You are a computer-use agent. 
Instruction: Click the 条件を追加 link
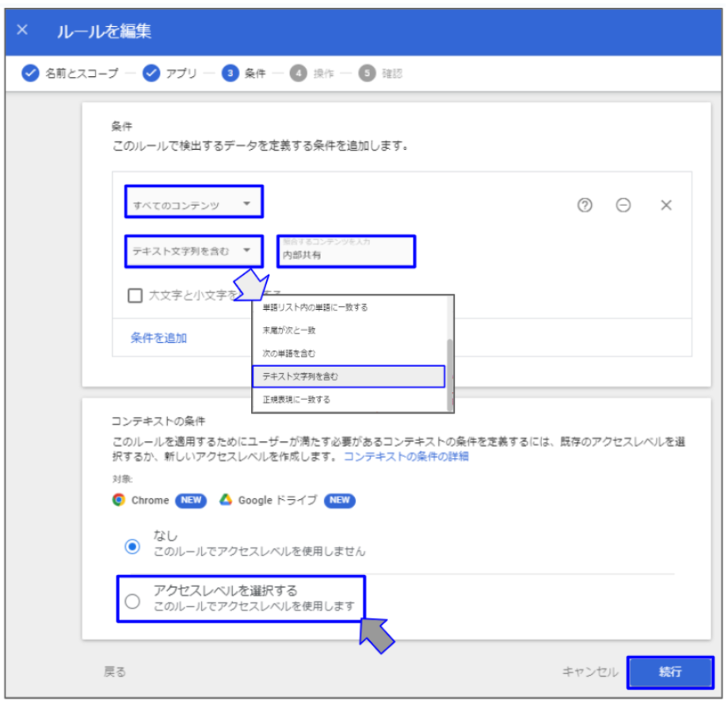pyautogui.click(x=158, y=337)
